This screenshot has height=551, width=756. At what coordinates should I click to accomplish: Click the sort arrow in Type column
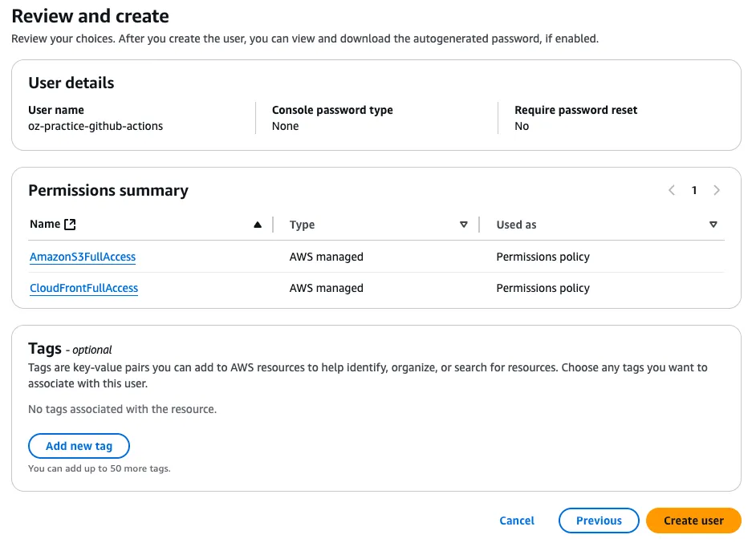464,225
